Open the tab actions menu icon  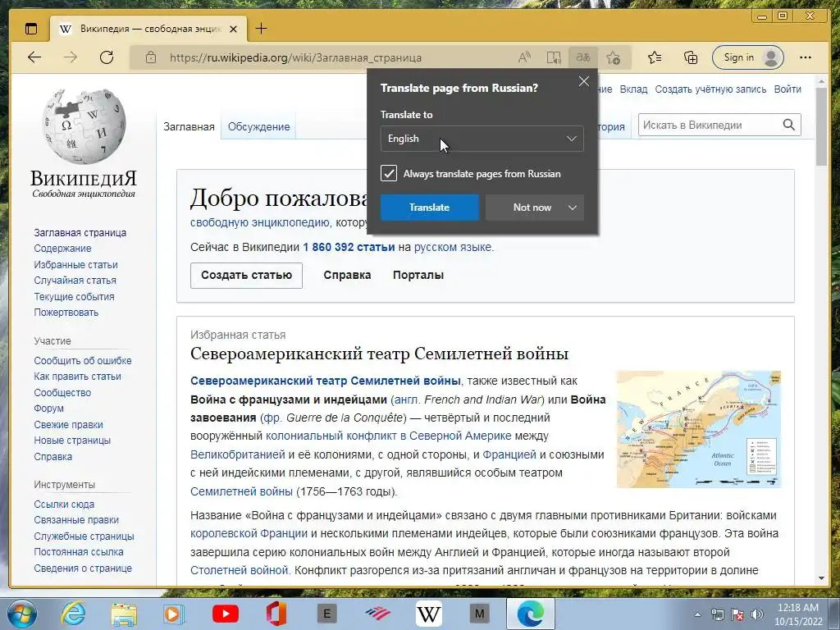click(x=32, y=29)
